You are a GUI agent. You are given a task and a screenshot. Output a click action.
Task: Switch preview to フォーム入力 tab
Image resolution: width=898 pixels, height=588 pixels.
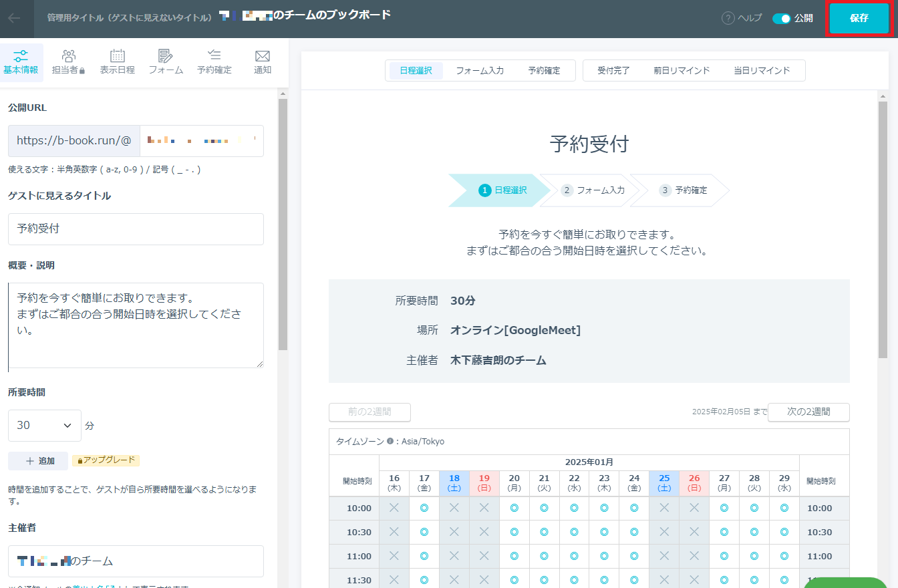480,71
